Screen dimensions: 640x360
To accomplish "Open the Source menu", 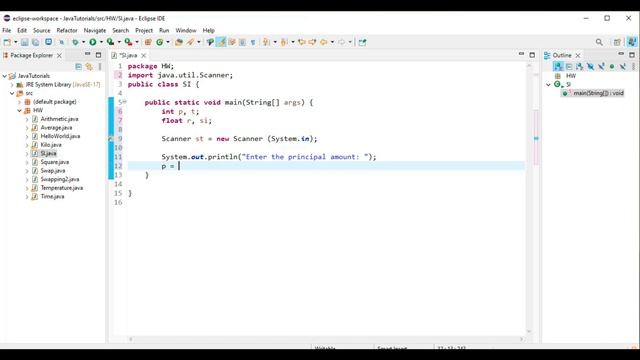I will tap(42, 30).
